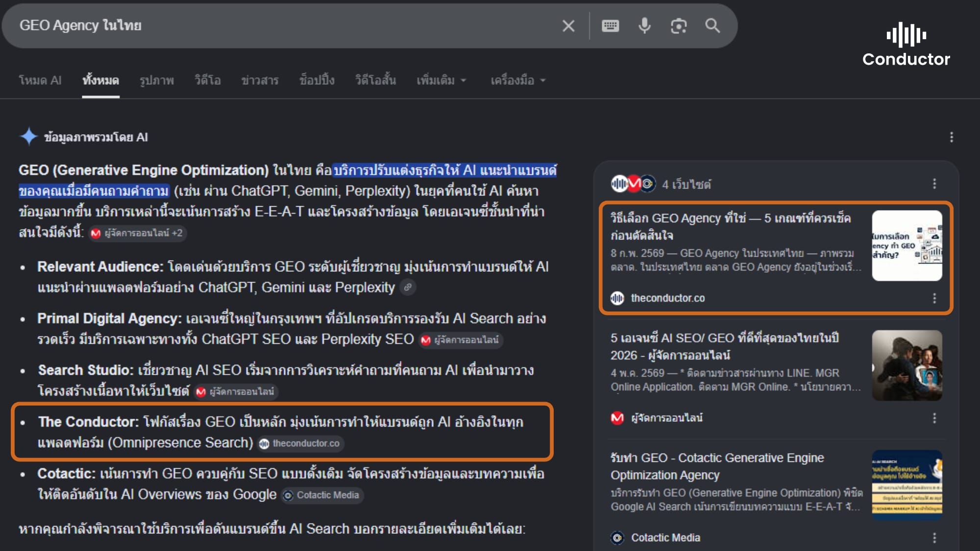
Task: Click the sparkle icon beside ข้อมูลภาพรวมโดย AI
Action: click(x=29, y=137)
